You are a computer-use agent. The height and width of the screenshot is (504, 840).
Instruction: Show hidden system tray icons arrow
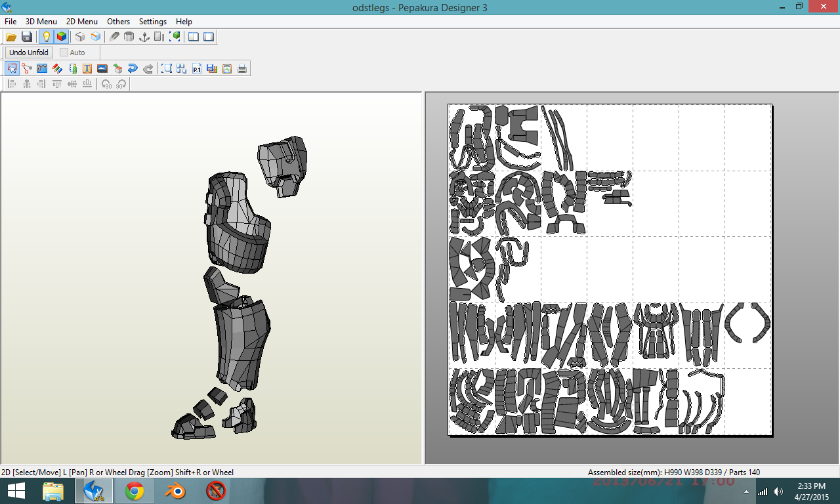[746, 492]
